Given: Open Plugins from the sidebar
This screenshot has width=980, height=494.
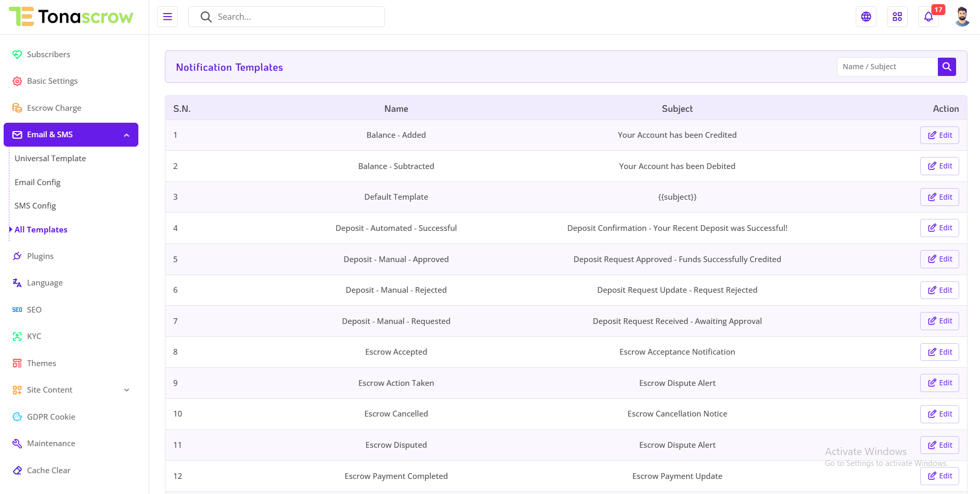Looking at the screenshot, I should [40, 256].
